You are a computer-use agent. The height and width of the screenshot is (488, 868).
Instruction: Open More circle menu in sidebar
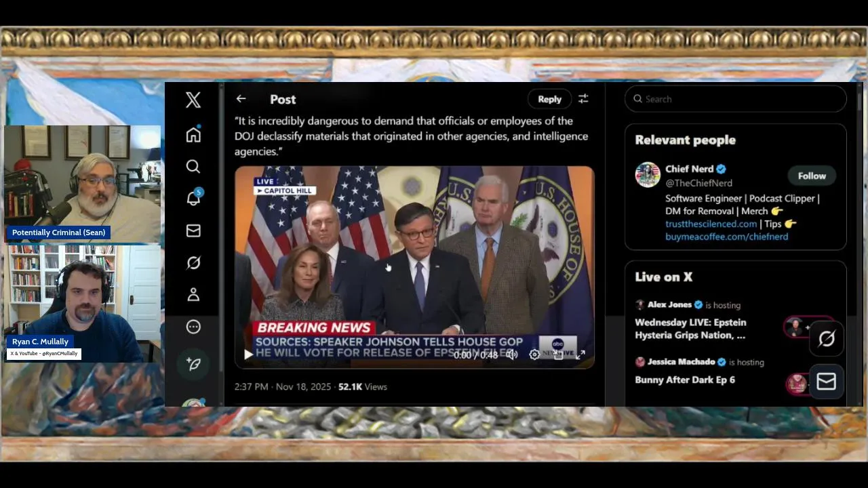click(x=193, y=327)
